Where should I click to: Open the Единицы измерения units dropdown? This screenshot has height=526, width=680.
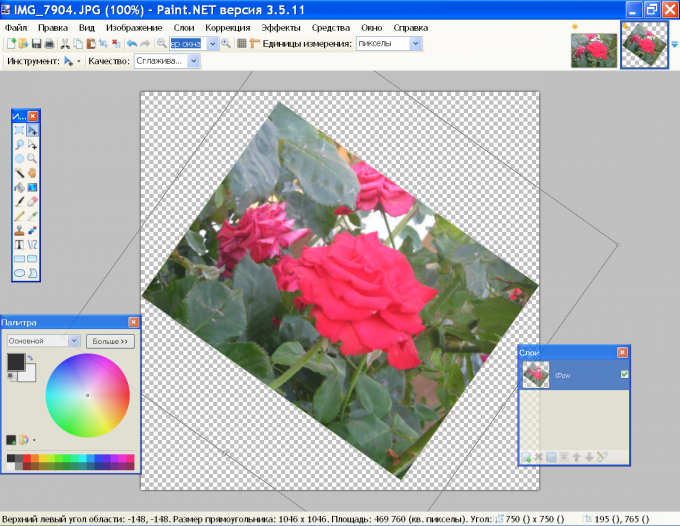pos(415,43)
